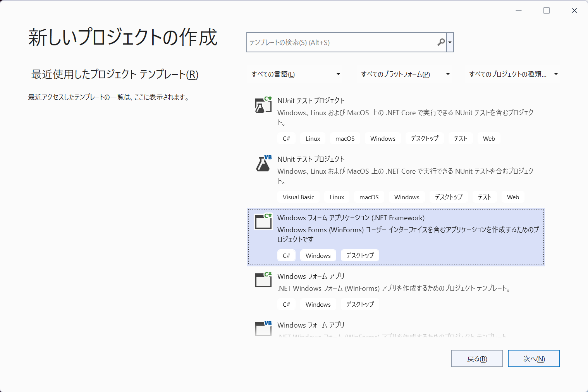Minimize the new project dialog window
The height and width of the screenshot is (392, 588).
pos(519,10)
